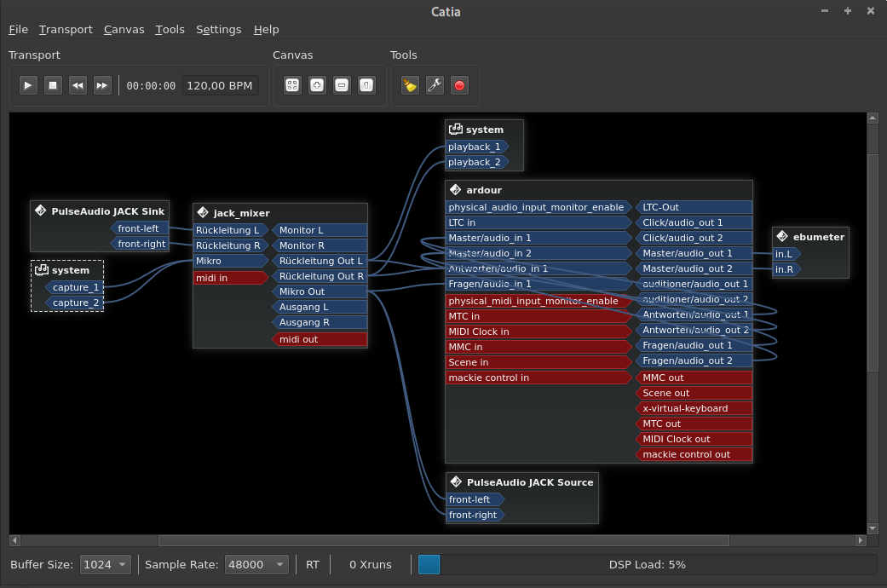Click the playback_2 port
The width and height of the screenshot is (887, 588).
[477, 162]
